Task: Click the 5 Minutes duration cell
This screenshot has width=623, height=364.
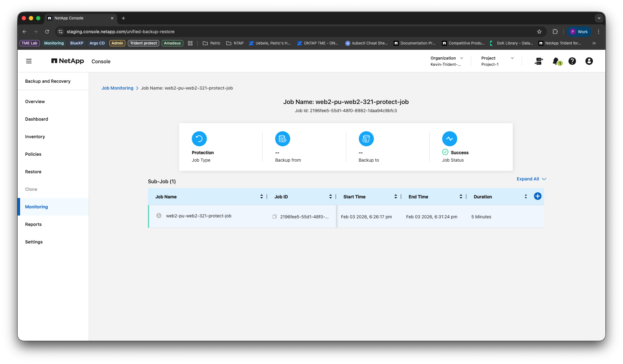Action: [x=481, y=217]
